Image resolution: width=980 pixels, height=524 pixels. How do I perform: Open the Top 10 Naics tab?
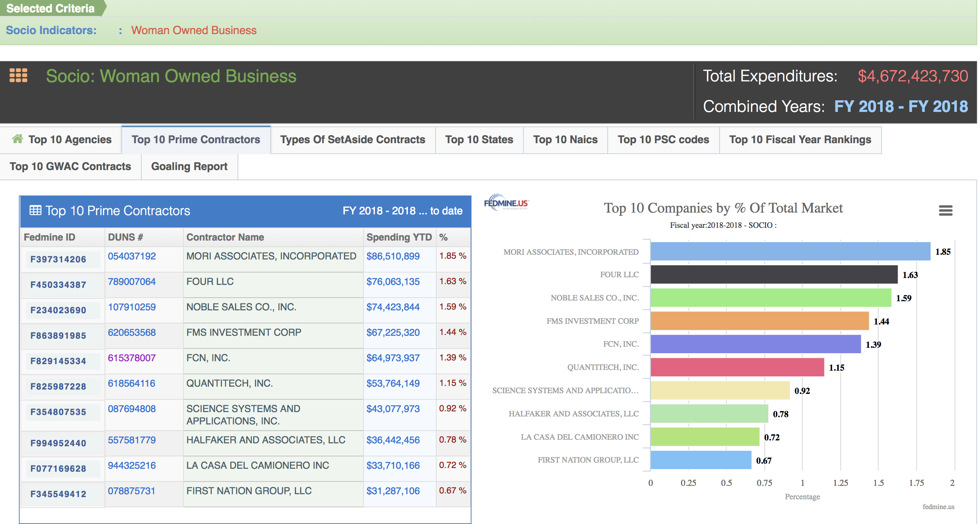coord(565,140)
